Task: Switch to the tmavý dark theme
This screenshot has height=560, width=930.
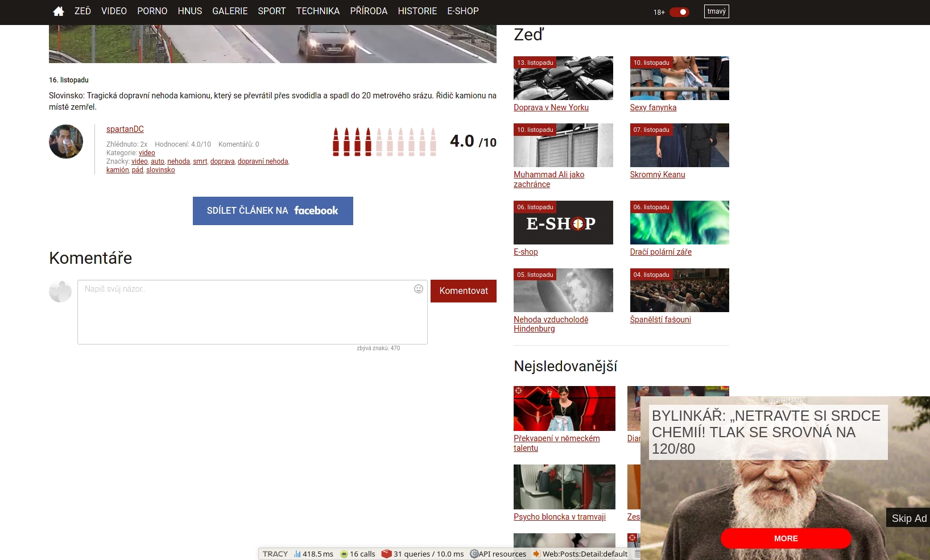Action: click(x=716, y=11)
